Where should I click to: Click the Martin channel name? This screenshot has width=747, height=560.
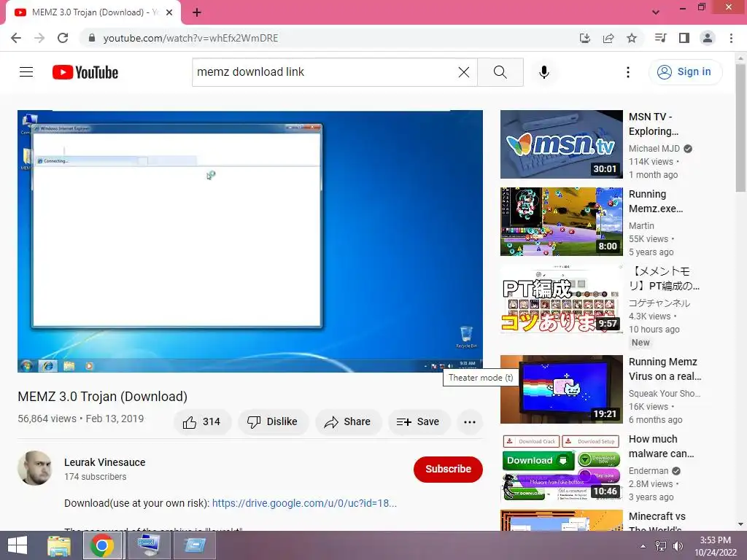pyautogui.click(x=641, y=226)
